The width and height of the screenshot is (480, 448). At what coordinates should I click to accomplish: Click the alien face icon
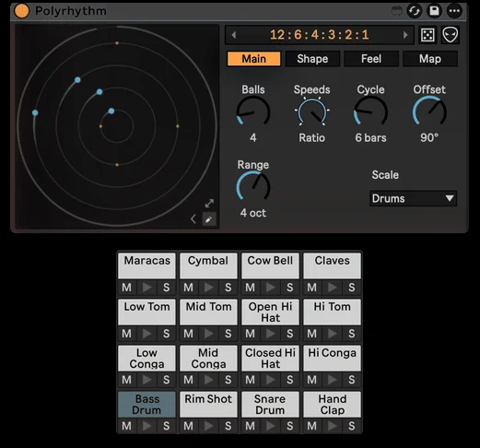[451, 35]
